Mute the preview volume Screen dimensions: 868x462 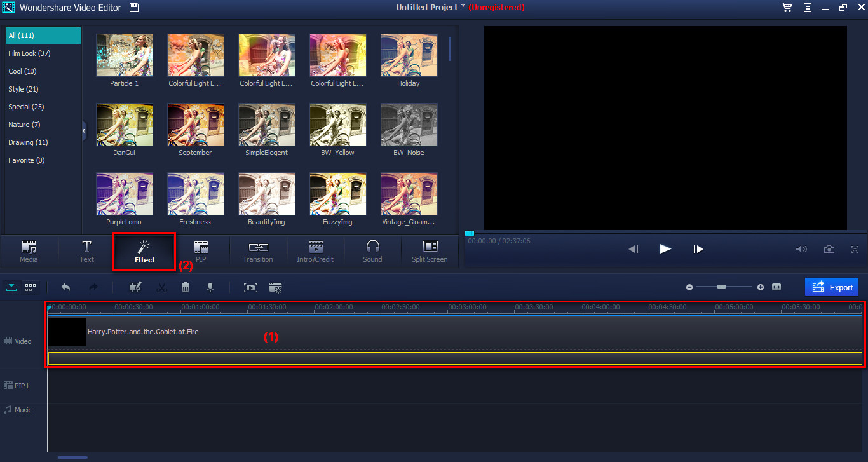click(x=801, y=249)
